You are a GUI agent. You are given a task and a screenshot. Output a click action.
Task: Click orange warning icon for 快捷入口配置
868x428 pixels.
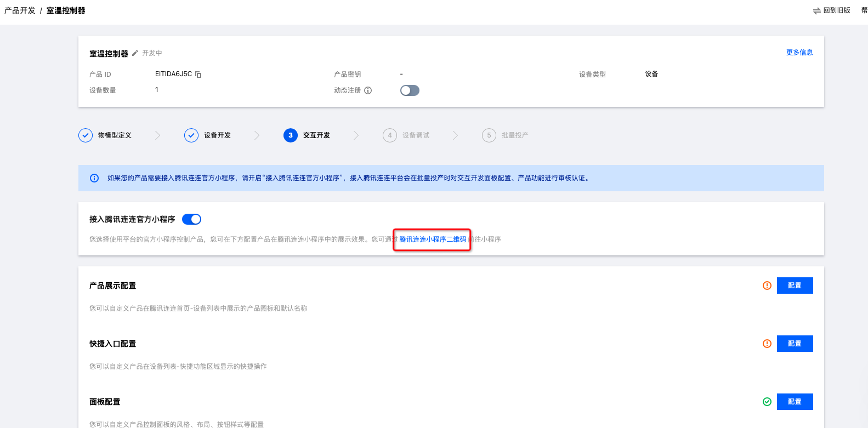[x=767, y=344]
